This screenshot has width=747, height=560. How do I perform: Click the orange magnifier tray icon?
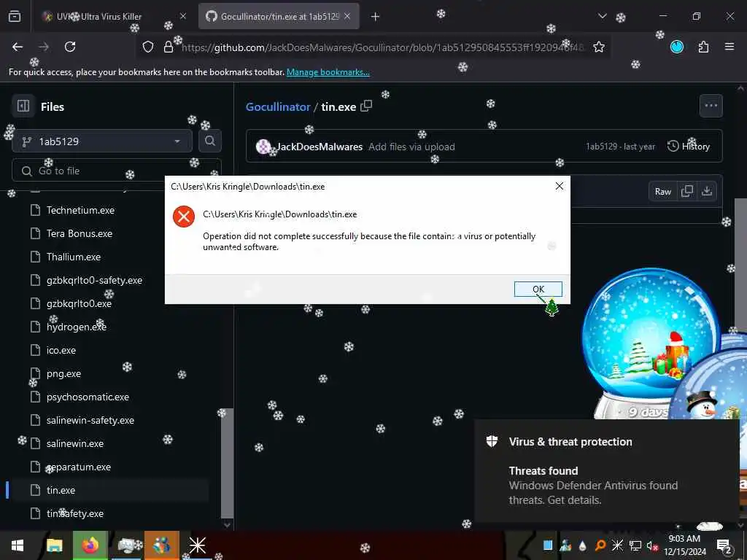(600, 545)
